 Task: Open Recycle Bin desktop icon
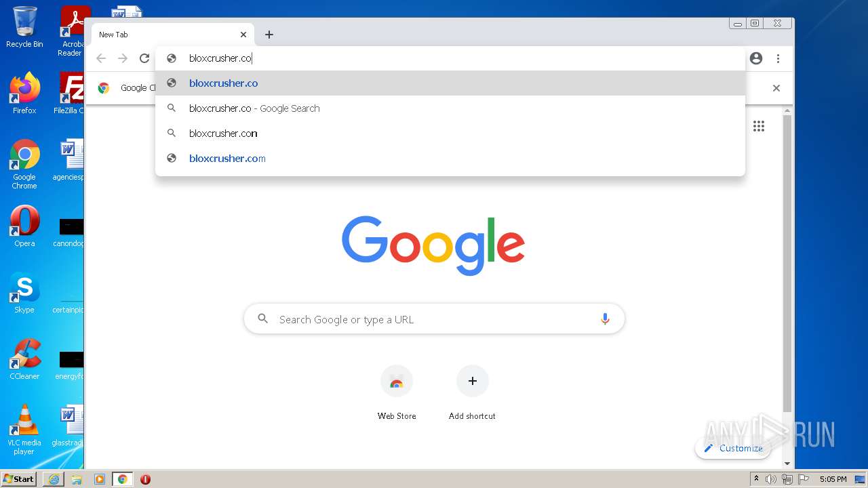pos(24,27)
